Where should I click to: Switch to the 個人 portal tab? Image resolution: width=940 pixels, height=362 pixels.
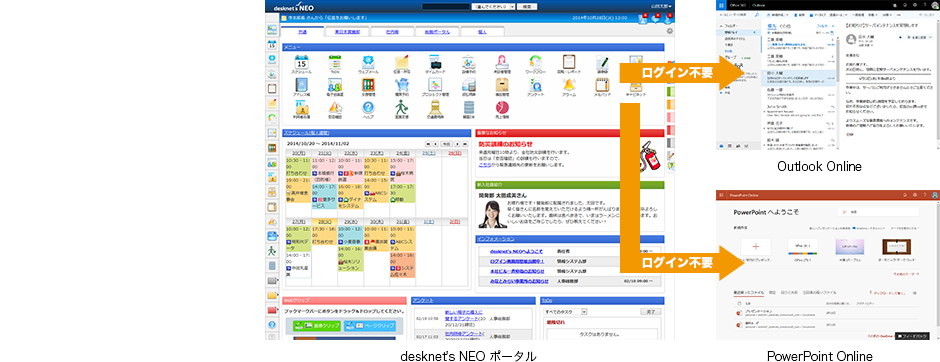483,32
